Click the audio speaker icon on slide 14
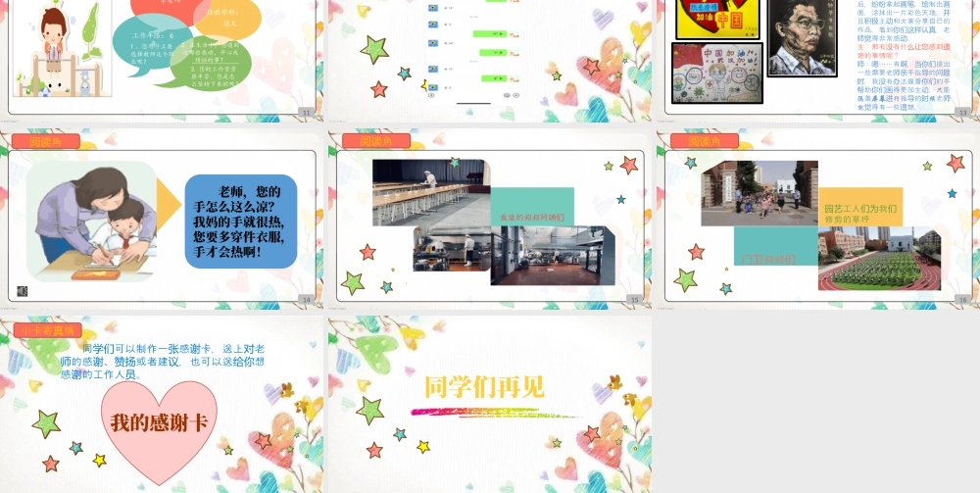 tap(23, 292)
